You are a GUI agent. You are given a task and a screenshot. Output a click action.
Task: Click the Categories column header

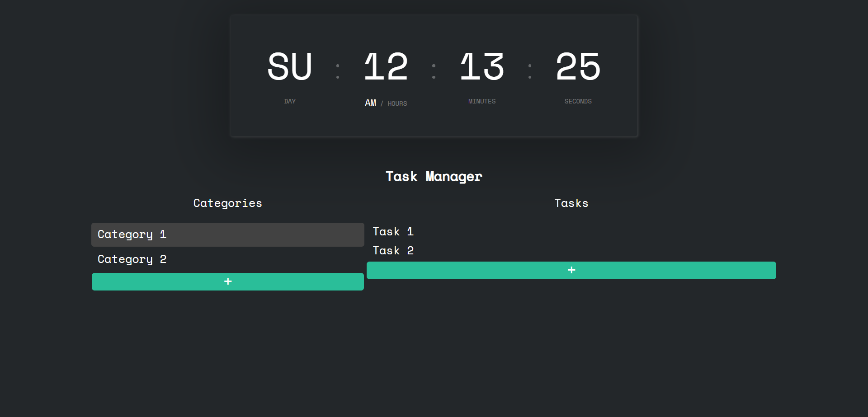(x=228, y=203)
